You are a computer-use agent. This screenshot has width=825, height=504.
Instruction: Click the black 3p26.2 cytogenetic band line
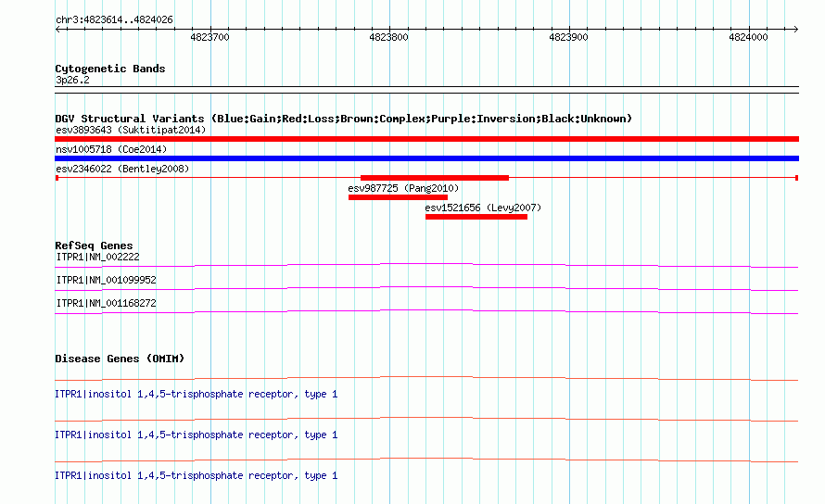pos(426,90)
